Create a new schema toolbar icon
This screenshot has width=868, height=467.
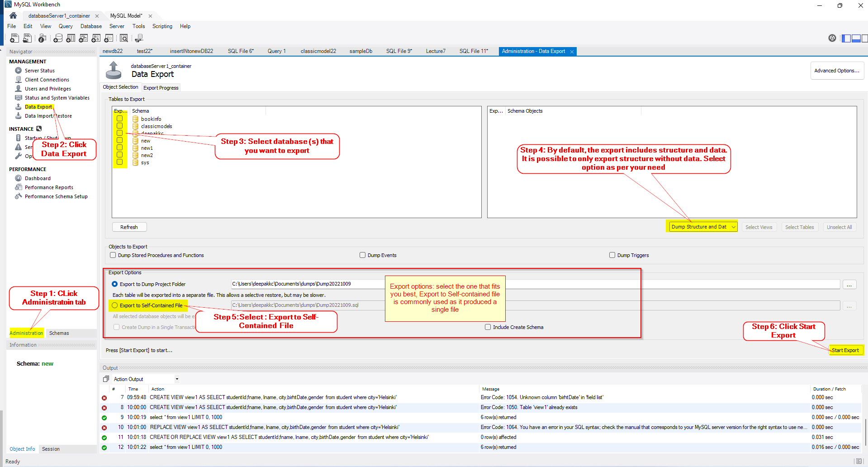pos(58,38)
